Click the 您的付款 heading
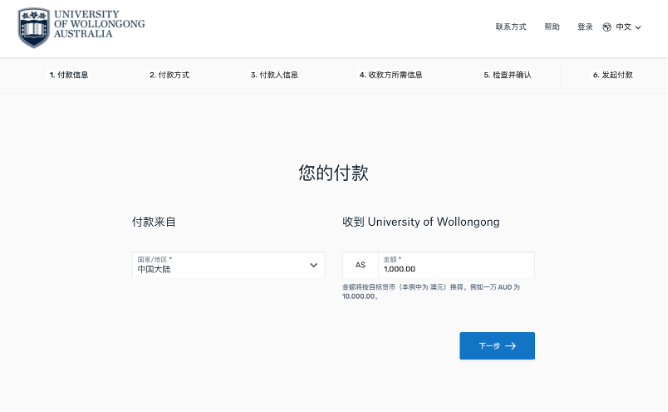 pyautogui.click(x=334, y=173)
